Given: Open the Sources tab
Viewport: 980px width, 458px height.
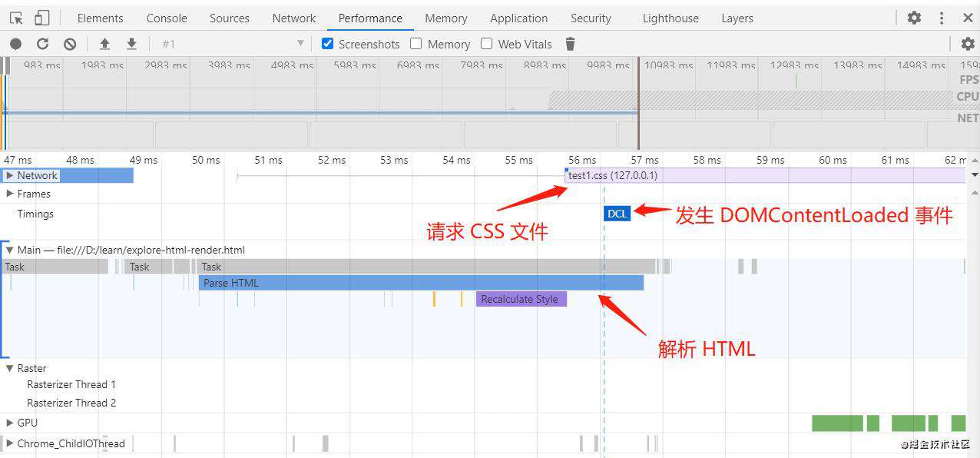Looking at the screenshot, I should tap(229, 18).
